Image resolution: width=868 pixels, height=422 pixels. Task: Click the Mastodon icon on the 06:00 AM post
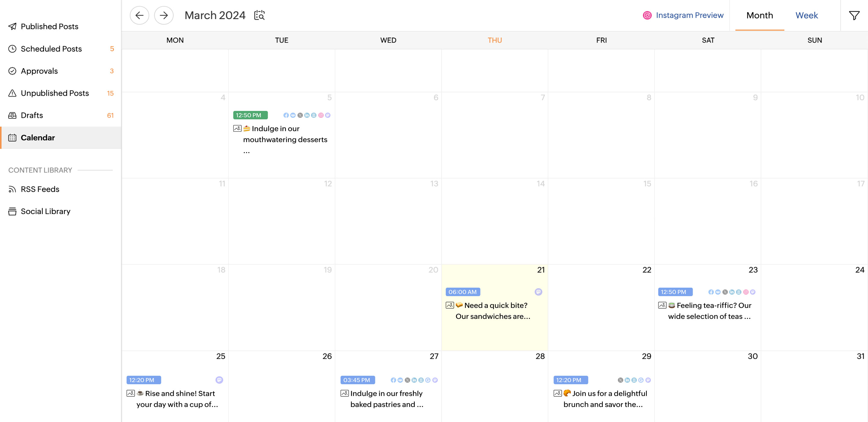click(538, 292)
